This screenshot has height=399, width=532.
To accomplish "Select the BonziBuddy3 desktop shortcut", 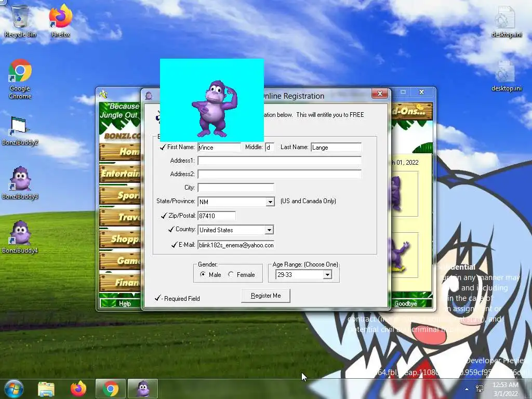I will (20, 183).
